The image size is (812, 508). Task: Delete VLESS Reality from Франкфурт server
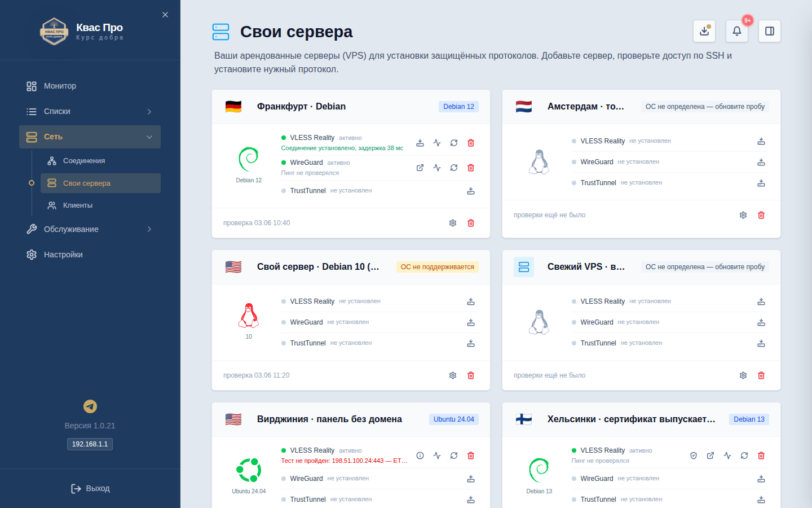tap(471, 143)
